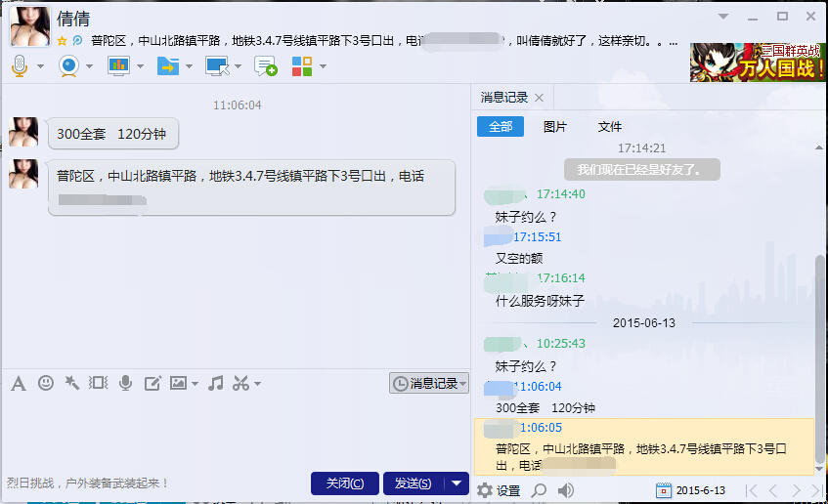The width and height of the screenshot is (828, 504).
Task: Click the music note icon
Action: tap(216, 383)
